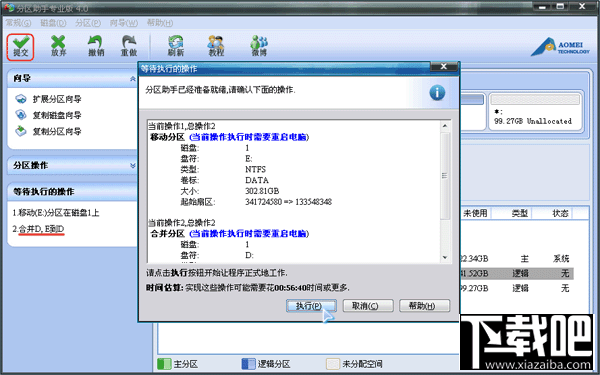600x375 pixels.
Task: Select pending operation 2.合并D, E到D
Action: (x=38, y=229)
